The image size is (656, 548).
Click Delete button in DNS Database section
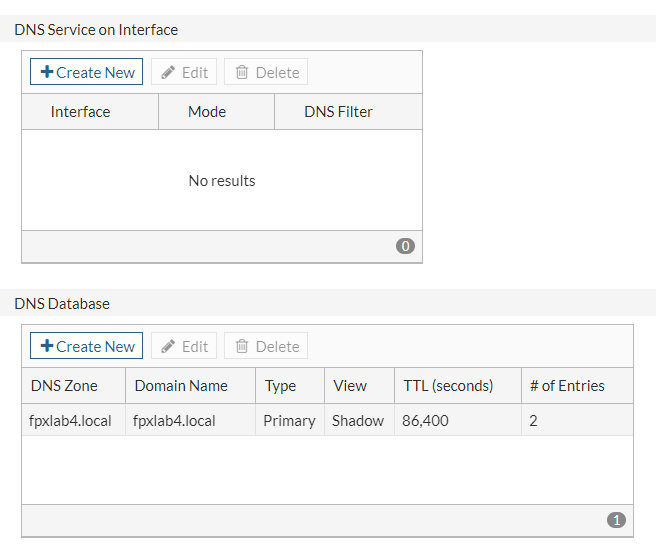point(266,346)
